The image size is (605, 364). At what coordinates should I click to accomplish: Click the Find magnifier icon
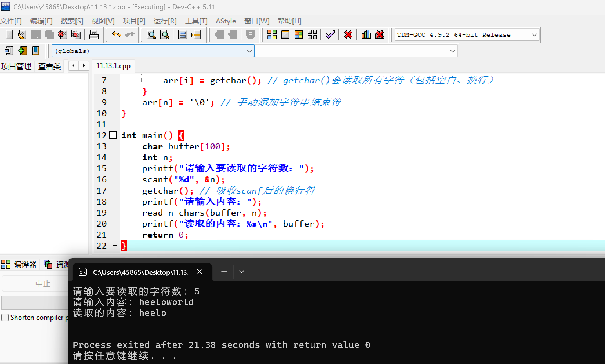(151, 35)
